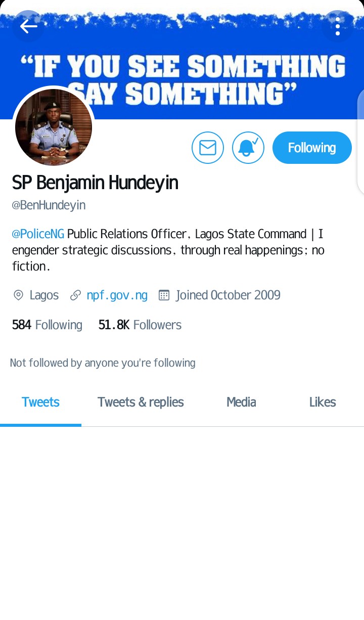Tap the back arrow icon

(28, 26)
